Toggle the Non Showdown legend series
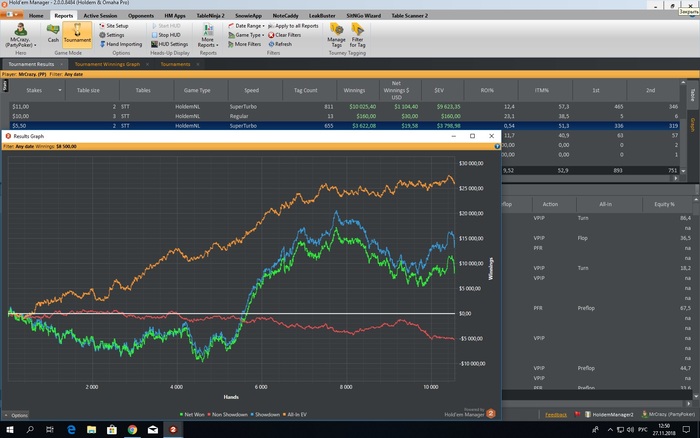The height and width of the screenshot is (438, 700). point(227,415)
